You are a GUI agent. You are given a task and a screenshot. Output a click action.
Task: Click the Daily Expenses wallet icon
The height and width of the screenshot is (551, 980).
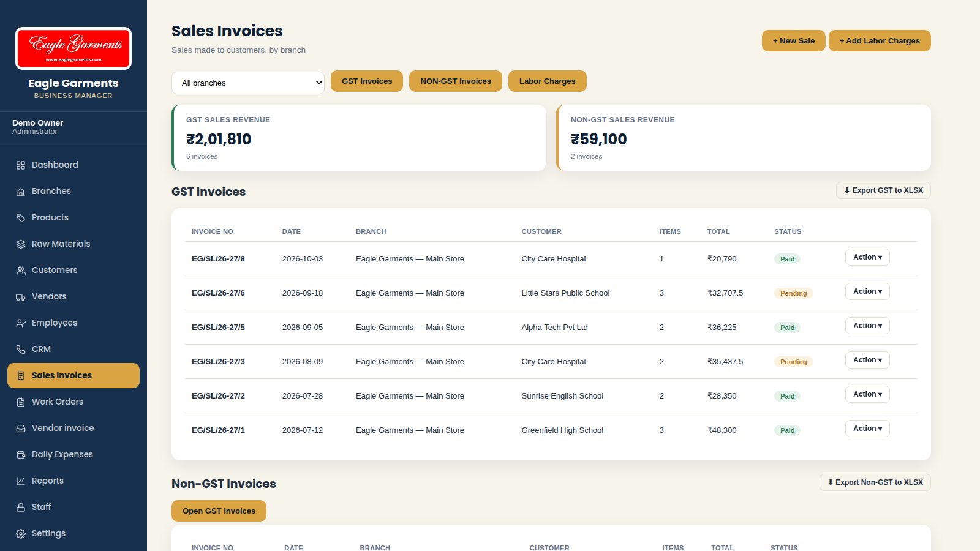[x=21, y=455]
